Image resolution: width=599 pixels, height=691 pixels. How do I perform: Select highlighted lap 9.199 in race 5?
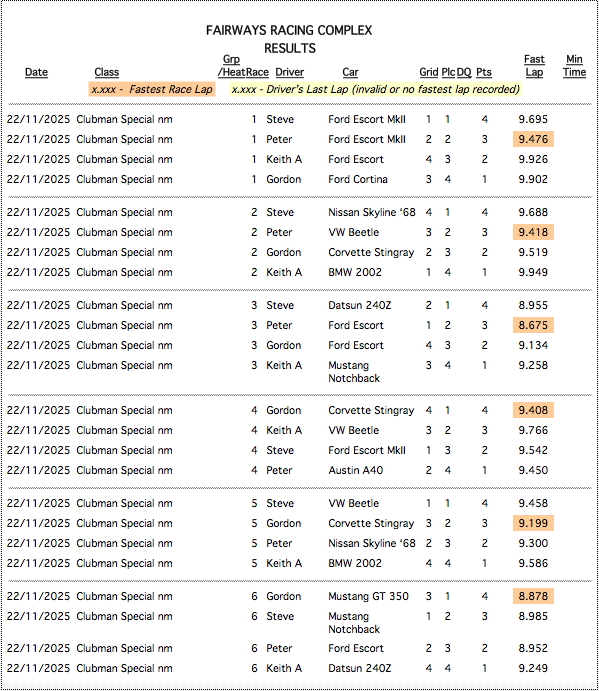pos(533,523)
